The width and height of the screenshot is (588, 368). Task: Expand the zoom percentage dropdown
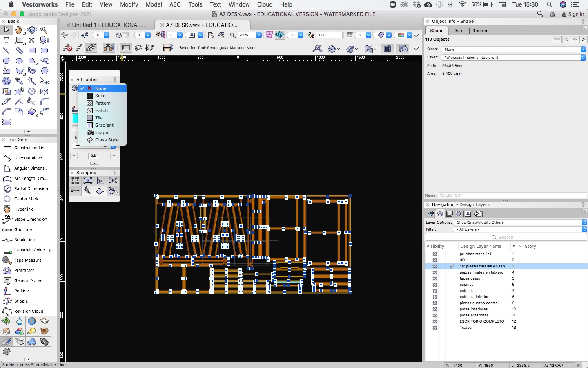(258, 35)
